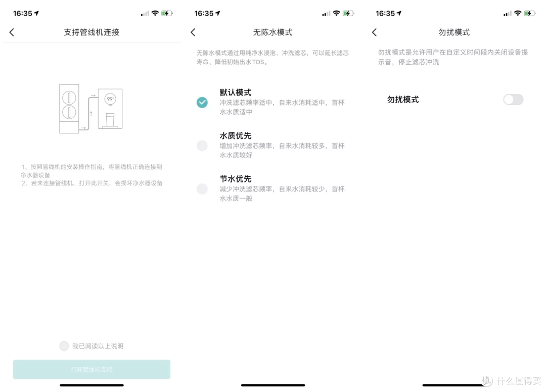Tap the 无陈水模式 intro paragraph

[x=272, y=58]
